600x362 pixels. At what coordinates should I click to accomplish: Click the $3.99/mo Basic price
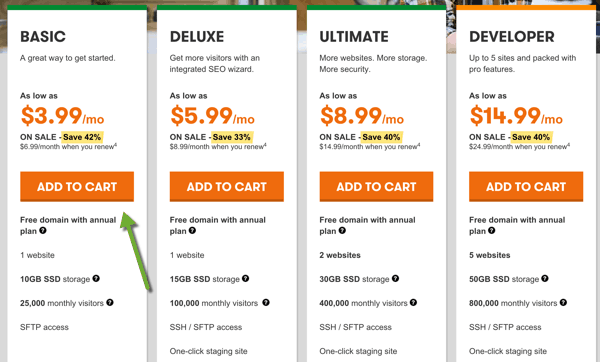(x=62, y=116)
